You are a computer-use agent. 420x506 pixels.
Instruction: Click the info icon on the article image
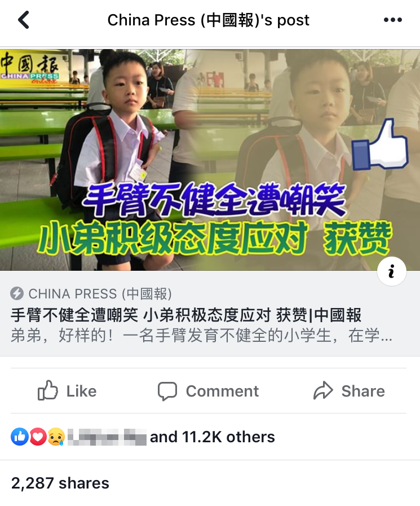392,271
